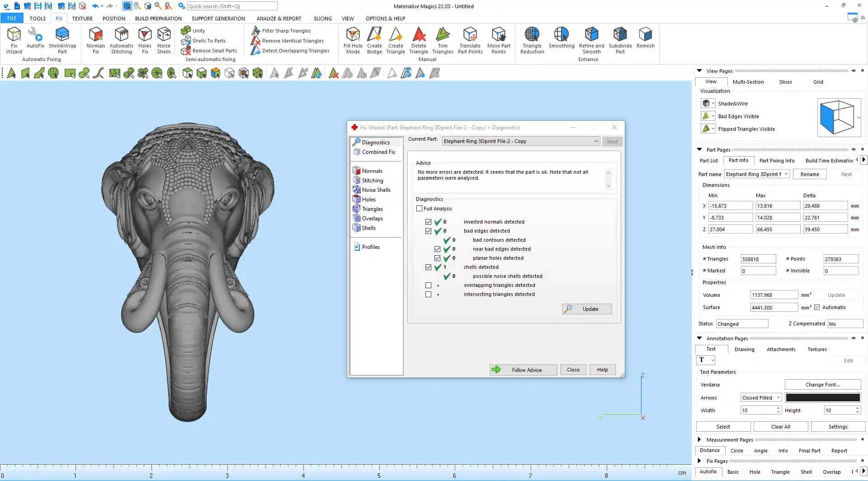The image size is (868, 481).
Task: Toggle planar holes detected checkbox
Action: click(437, 258)
